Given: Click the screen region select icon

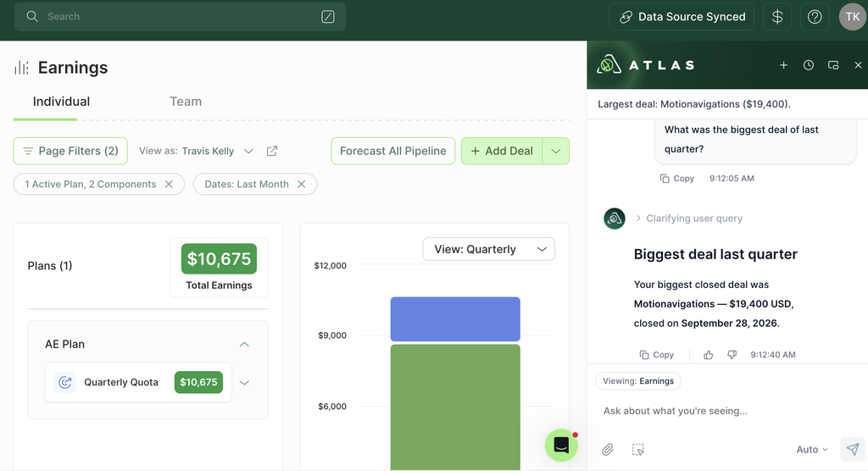Looking at the screenshot, I should tap(638, 450).
